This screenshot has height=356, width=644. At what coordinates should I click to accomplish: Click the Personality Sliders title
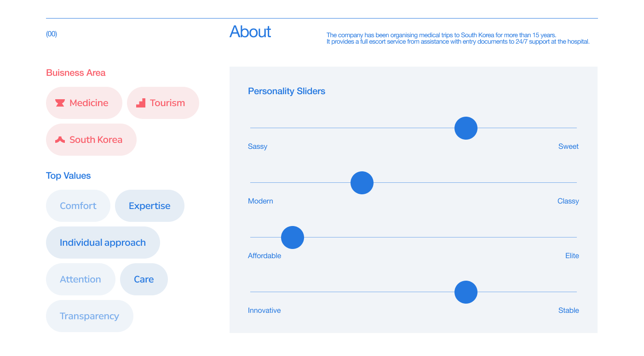[287, 91]
